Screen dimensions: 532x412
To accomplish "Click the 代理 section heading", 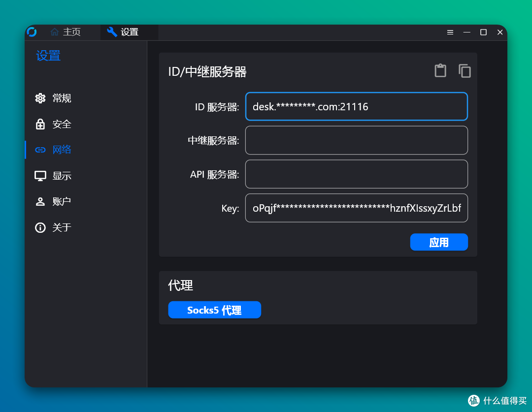I will click(180, 285).
